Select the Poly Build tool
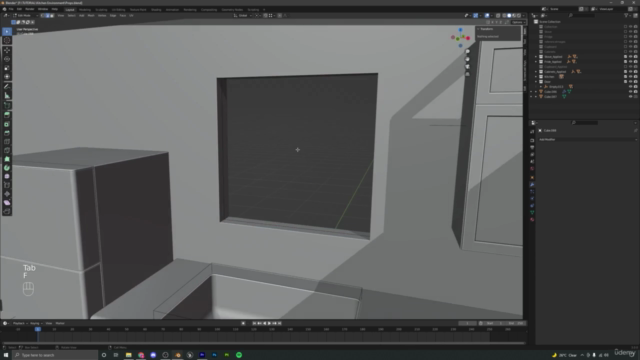Screen dimensions: 640x360 [x=7, y=159]
